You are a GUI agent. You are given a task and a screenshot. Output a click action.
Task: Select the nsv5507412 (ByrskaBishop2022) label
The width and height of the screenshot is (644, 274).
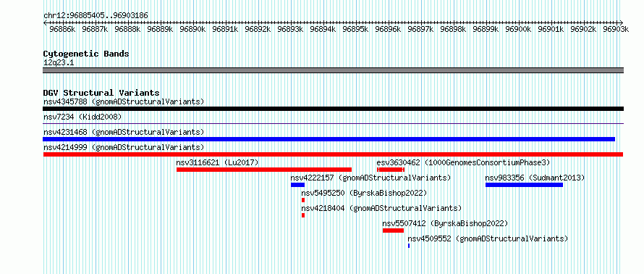[x=446, y=223]
